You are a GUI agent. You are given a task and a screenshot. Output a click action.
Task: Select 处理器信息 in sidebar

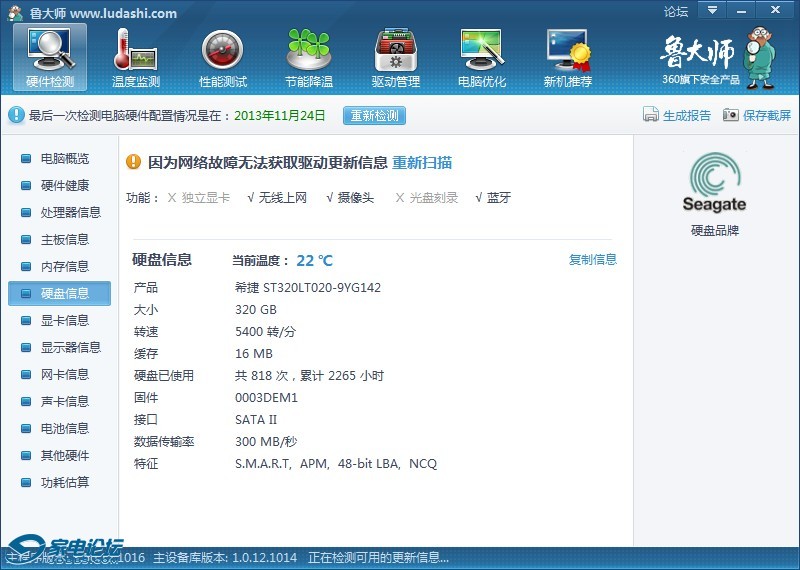(x=70, y=212)
